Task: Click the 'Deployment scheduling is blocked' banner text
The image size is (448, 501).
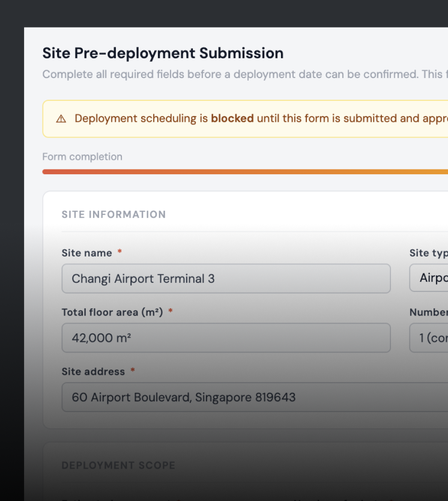Action: click(x=261, y=118)
